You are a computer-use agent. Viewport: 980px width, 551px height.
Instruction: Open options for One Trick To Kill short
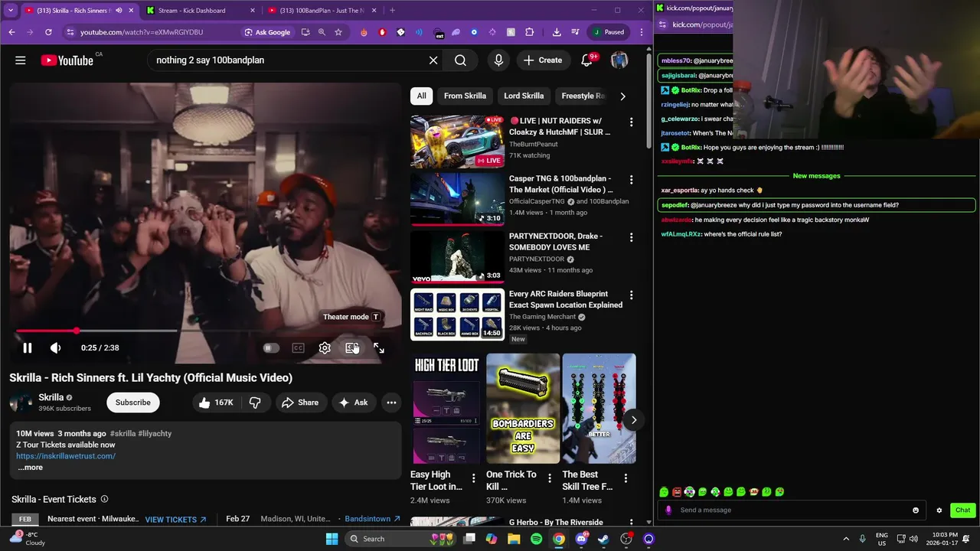click(x=550, y=478)
